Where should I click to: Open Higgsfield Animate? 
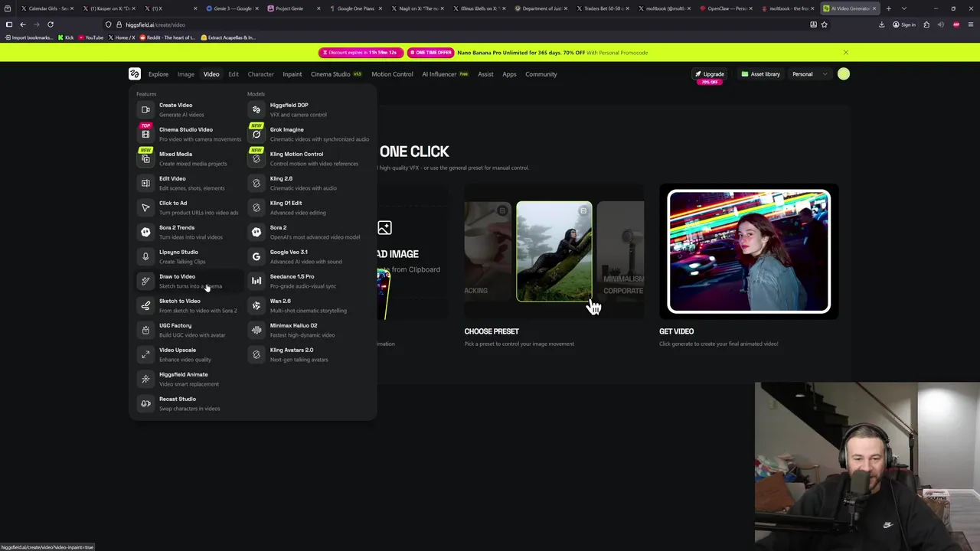188,379
